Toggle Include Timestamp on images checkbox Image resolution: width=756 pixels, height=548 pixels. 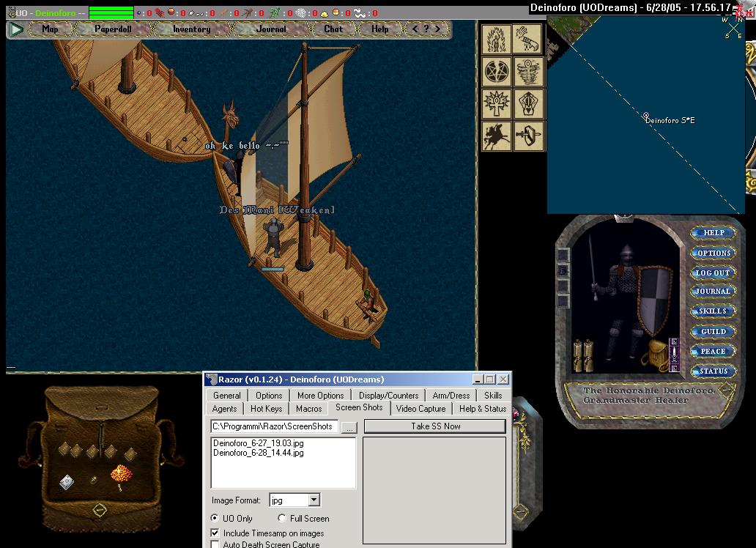(x=215, y=533)
